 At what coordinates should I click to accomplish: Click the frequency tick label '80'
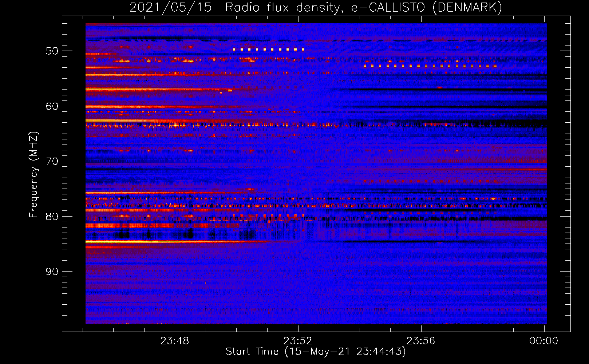pos(52,217)
